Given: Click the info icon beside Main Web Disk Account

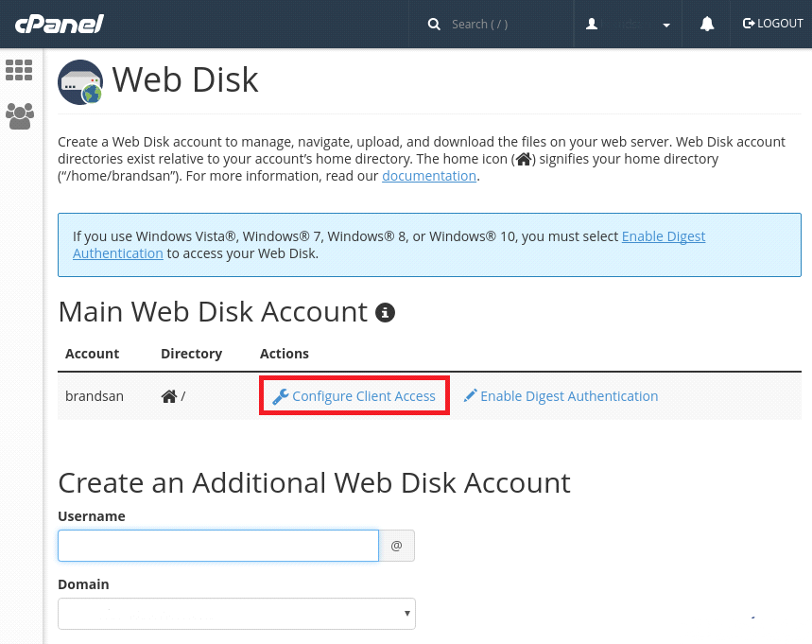Looking at the screenshot, I should point(384,312).
